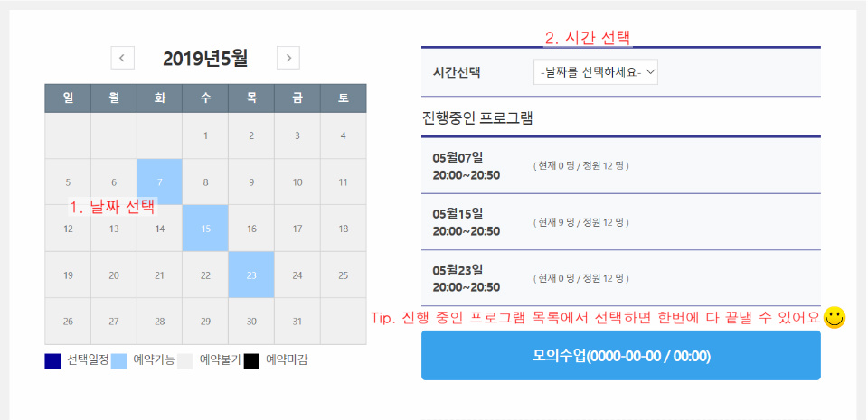
Task: Click the black 예약마감 legend swatch
Action: click(x=251, y=361)
